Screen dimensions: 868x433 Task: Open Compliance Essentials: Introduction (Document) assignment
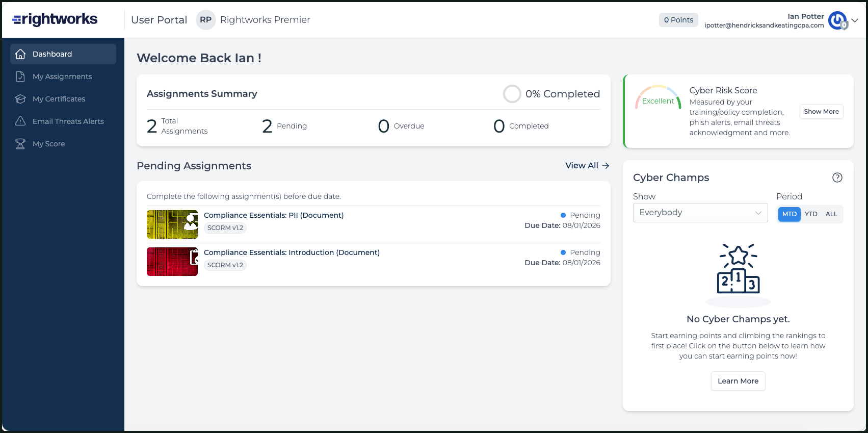click(x=292, y=252)
